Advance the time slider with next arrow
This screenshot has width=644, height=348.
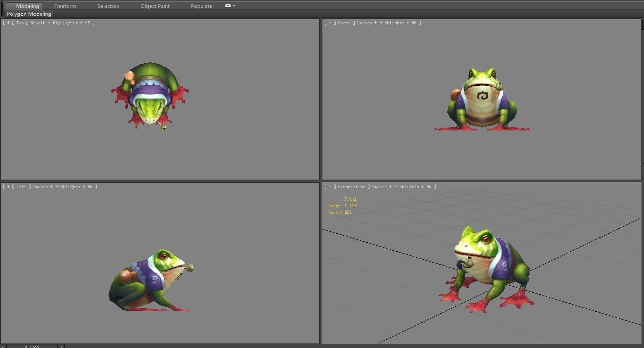61,346
